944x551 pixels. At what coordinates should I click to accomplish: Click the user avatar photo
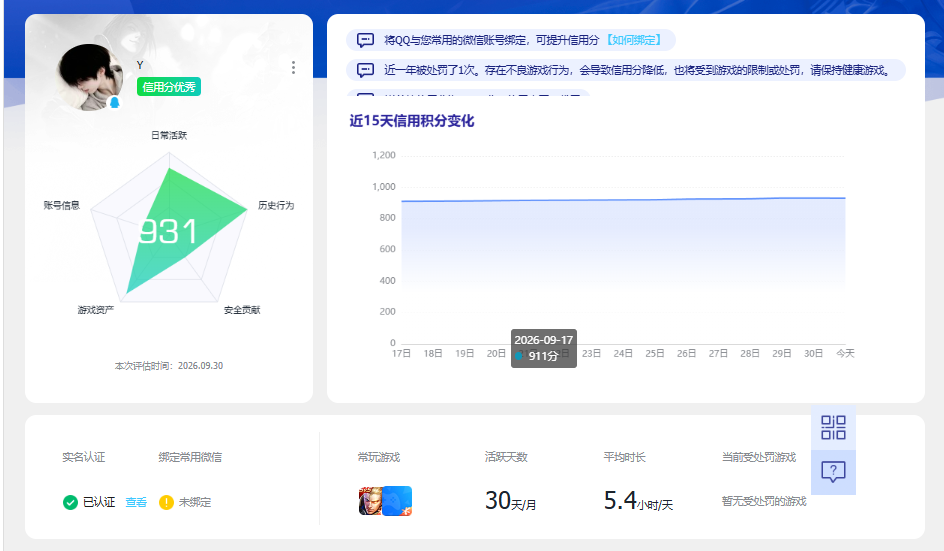click(88, 77)
